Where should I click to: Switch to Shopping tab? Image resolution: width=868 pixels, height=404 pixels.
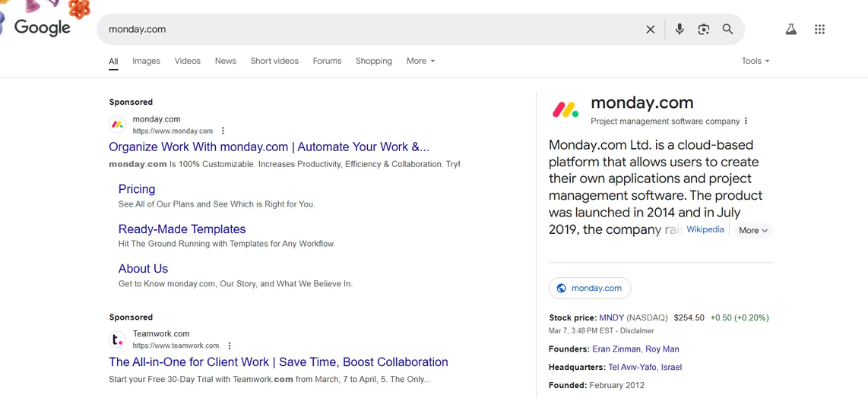374,61
